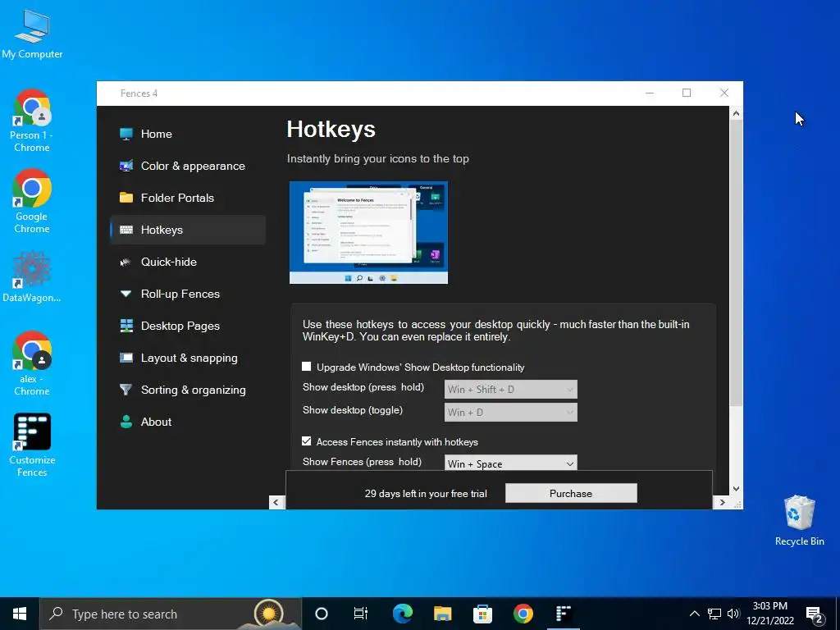Click the Layout & snapping icon
Image resolution: width=840 pixels, height=630 pixels.
click(x=126, y=358)
